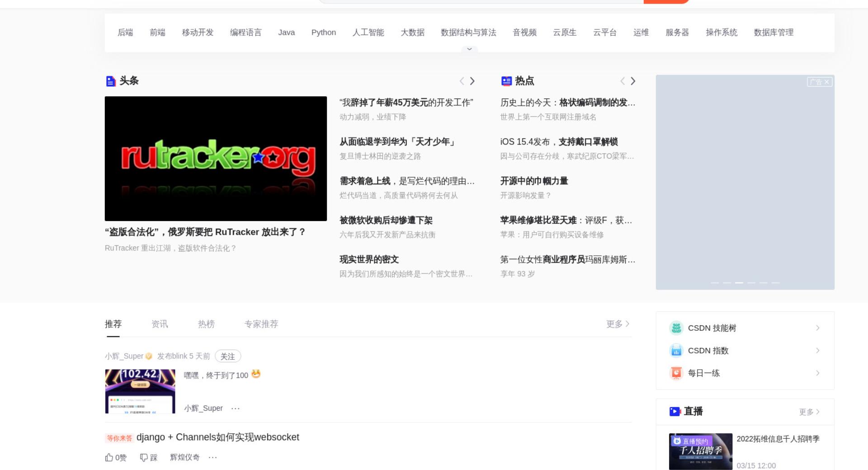
Task: Open the 102.42 blink post thumbnail
Action: (140, 391)
